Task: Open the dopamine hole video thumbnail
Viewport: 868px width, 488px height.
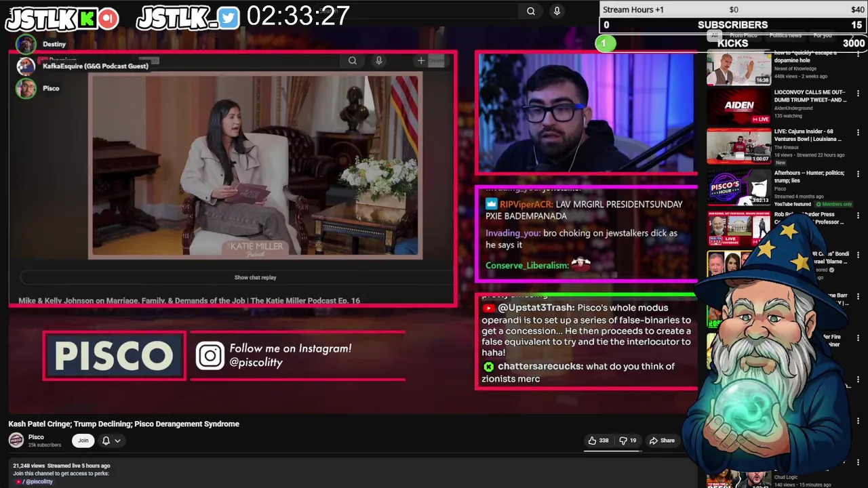Action: pos(738,68)
